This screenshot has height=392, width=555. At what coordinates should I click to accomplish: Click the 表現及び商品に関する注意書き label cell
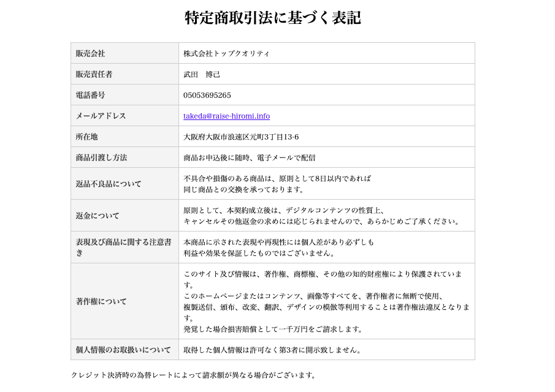tap(125, 247)
